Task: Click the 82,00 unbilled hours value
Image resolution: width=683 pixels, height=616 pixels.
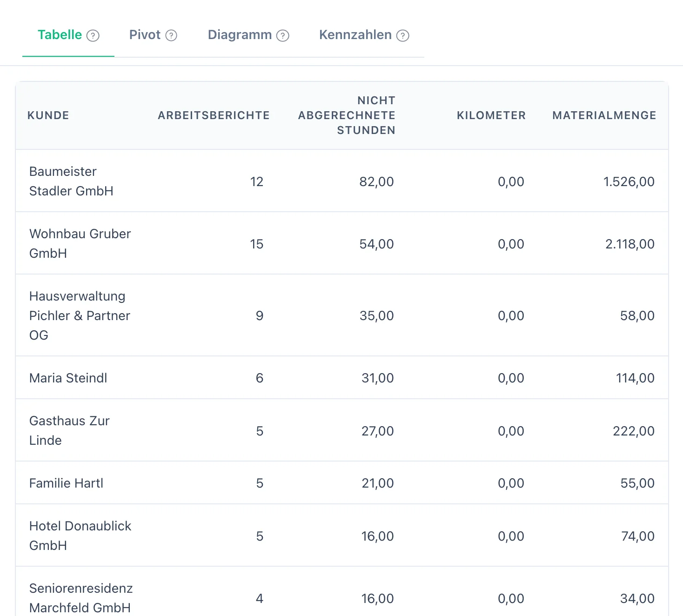Action: click(x=376, y=181)
